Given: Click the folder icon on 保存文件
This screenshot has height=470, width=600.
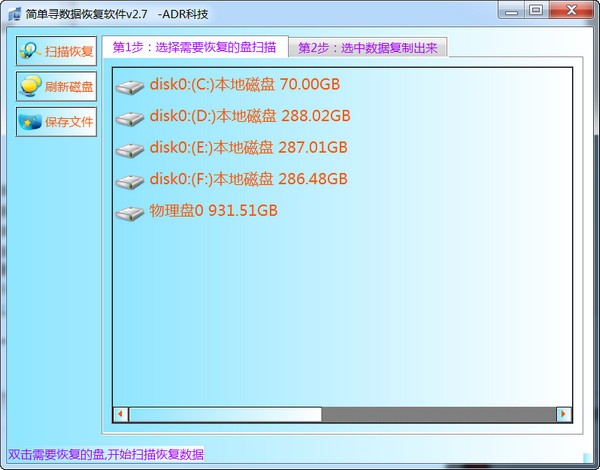Looking at the screenshot, I should 31,121.
